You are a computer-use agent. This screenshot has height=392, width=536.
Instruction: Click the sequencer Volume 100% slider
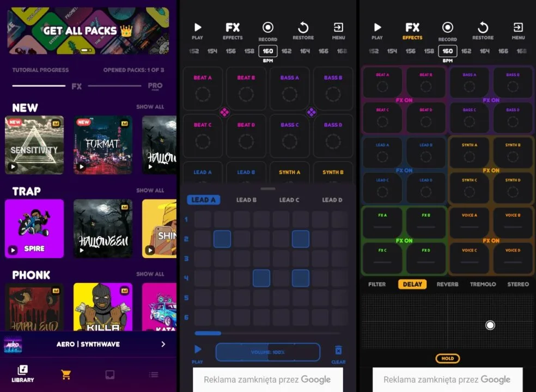coord(268,352)
